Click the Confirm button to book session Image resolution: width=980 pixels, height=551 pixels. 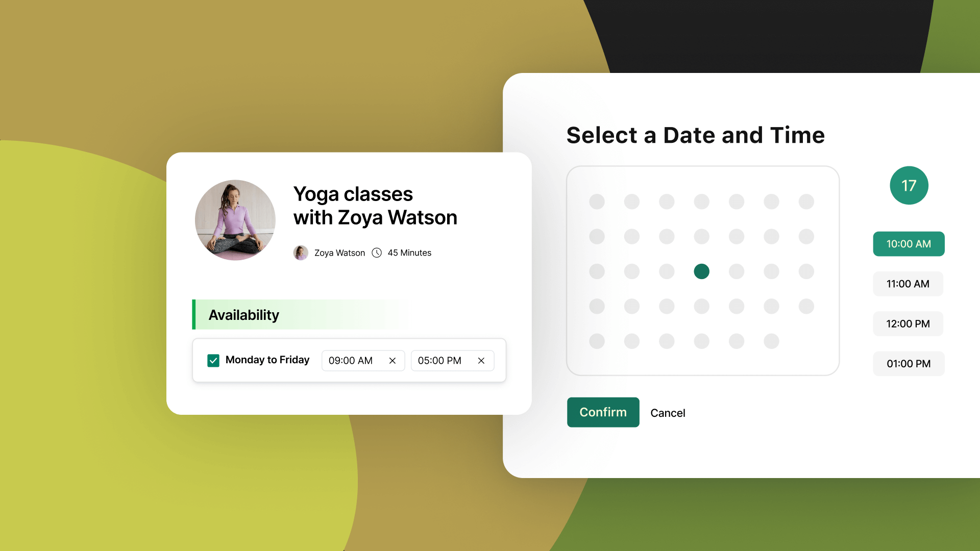click(603, 412)
